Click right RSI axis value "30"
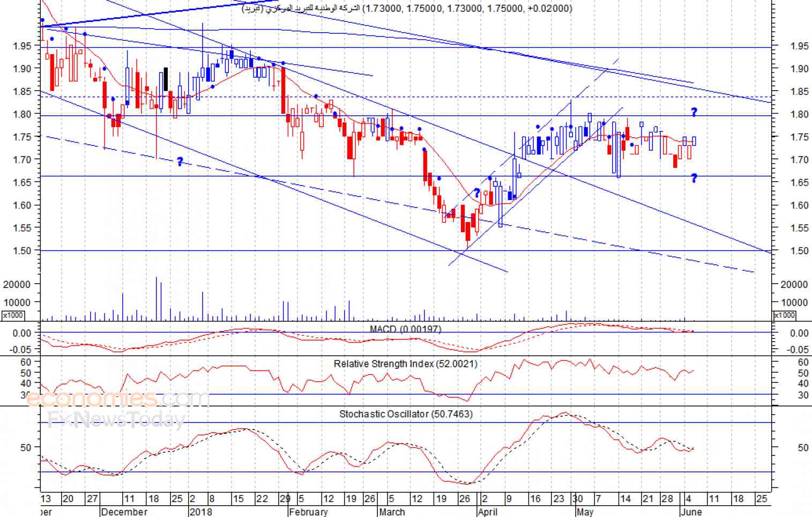Viewport: 812px width, 517px height. click(x=803, y=395)
